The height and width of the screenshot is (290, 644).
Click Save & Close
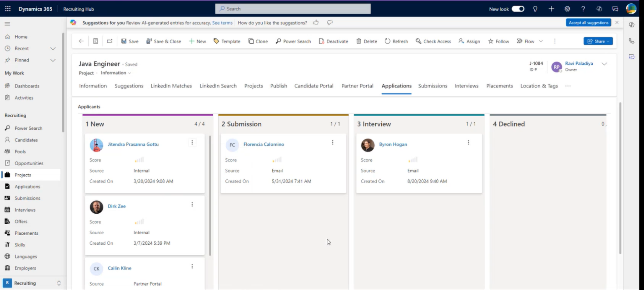coord(164,41)
